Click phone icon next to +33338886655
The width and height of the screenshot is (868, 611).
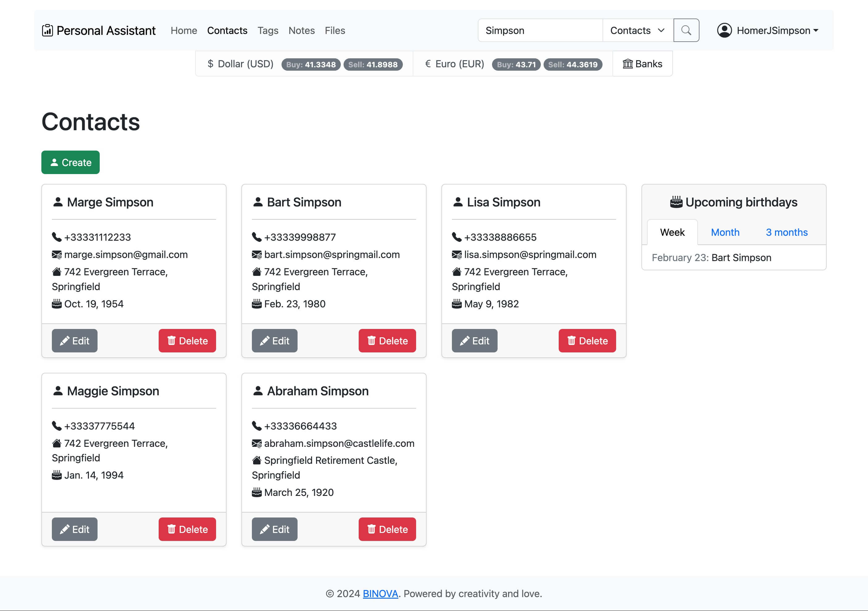point(457,237)
